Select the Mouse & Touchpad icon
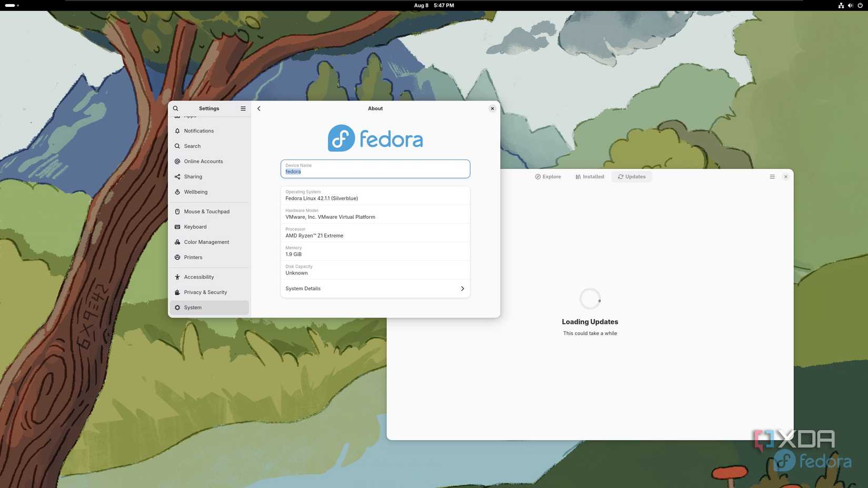The image size is (868, 488). (x=177, y=211)
